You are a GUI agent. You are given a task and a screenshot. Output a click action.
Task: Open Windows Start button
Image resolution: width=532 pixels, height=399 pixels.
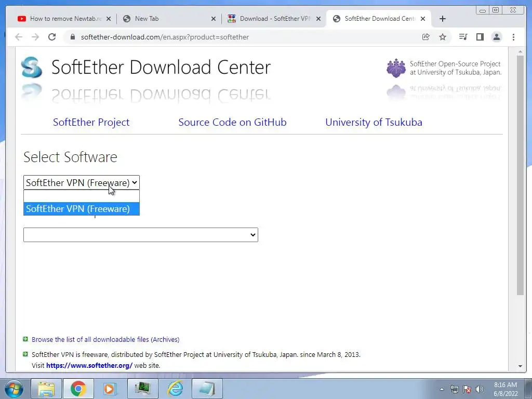[x=14, y=389]
